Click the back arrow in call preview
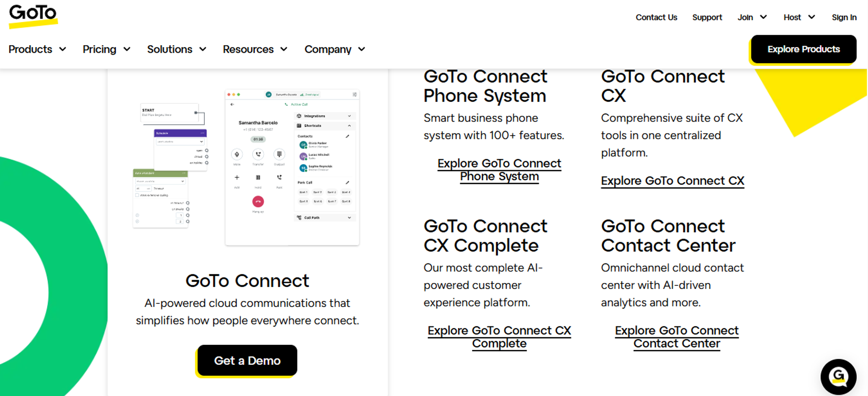The height and width of the screenshot is (396, 868). tap(232, 104)
